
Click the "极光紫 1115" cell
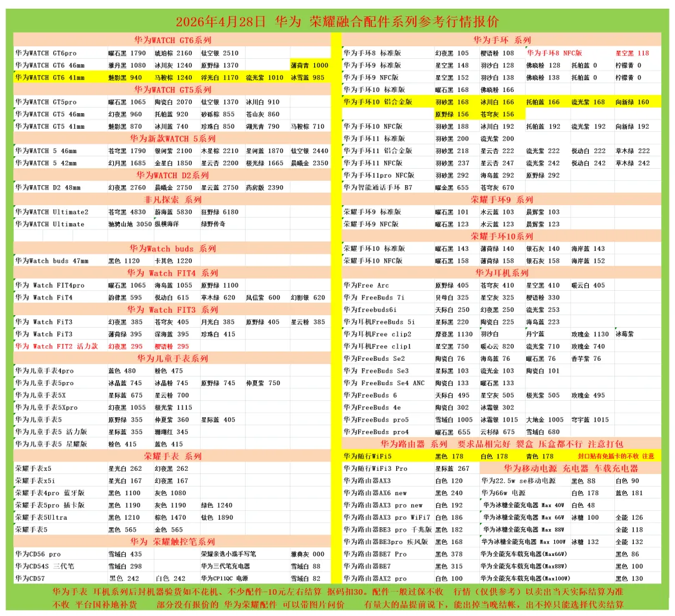coord(174,408)
